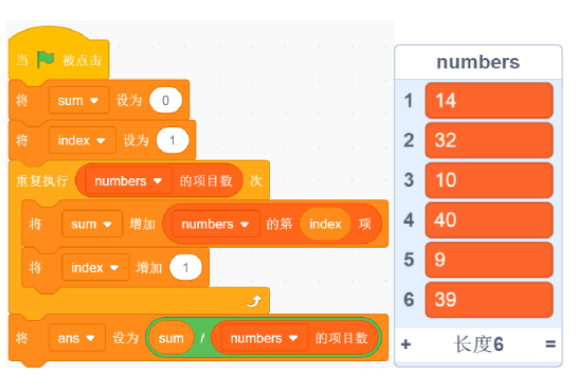Select list item 6 with value 39
Viewport: 581px width, 382px height.
point(489,300)
